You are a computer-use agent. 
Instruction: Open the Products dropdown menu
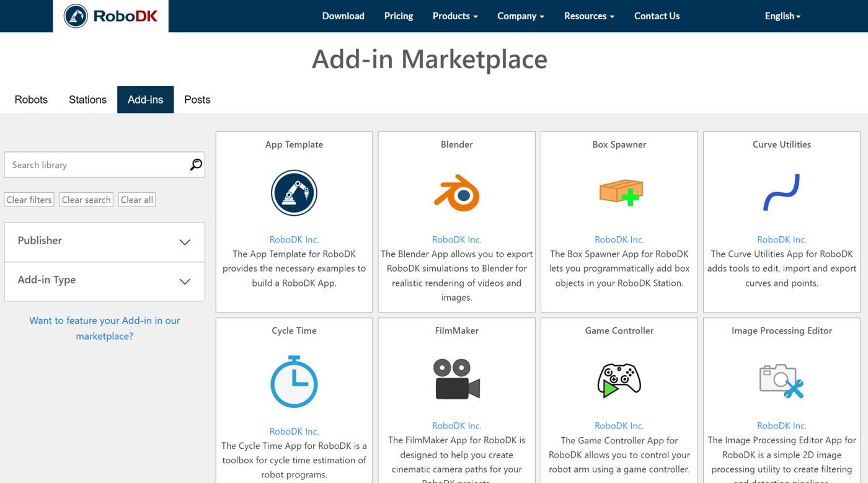click(x=455, y=16)
